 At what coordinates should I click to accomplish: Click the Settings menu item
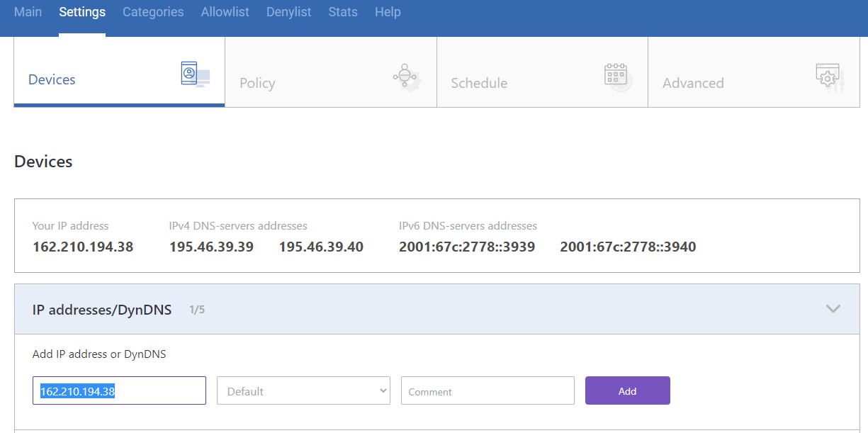click(82, 12)
